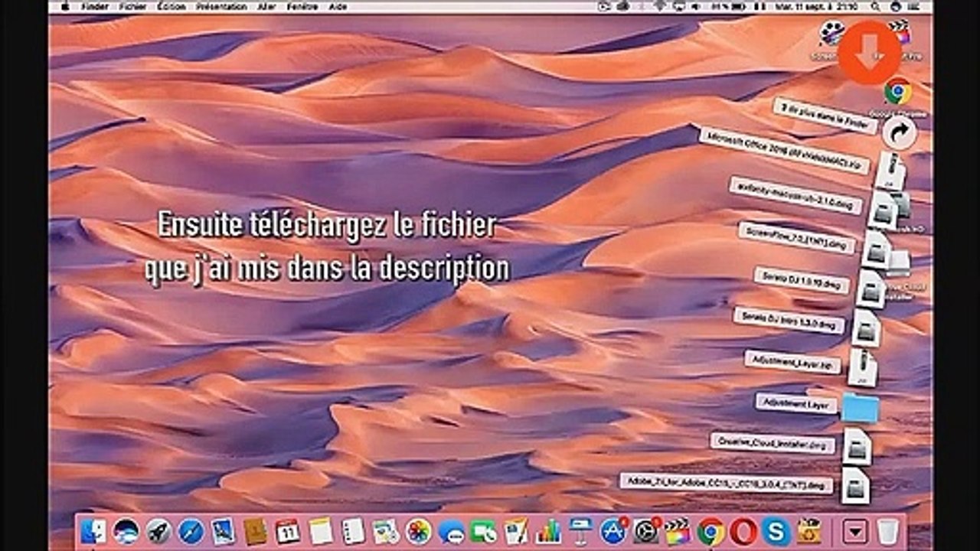The height and width of the screenshot is (551, 980).
Task: Launch Siri from the Dock
Action: tap(126, 531)
